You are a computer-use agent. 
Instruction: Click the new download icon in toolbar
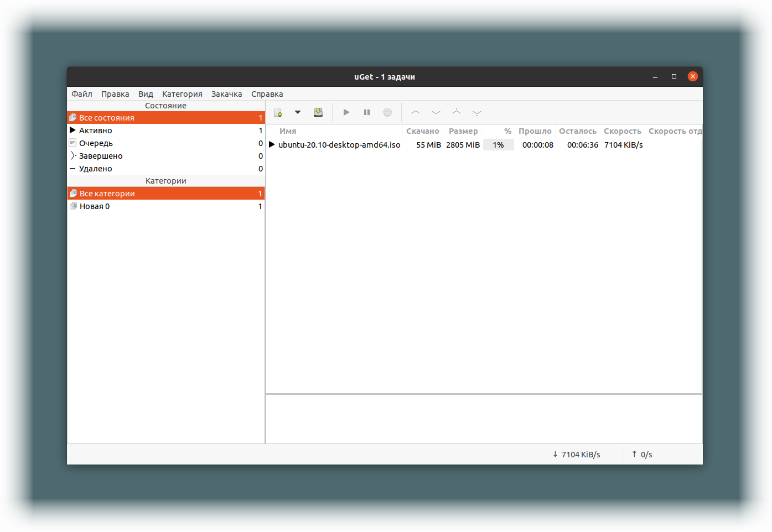tap(278, 112)
